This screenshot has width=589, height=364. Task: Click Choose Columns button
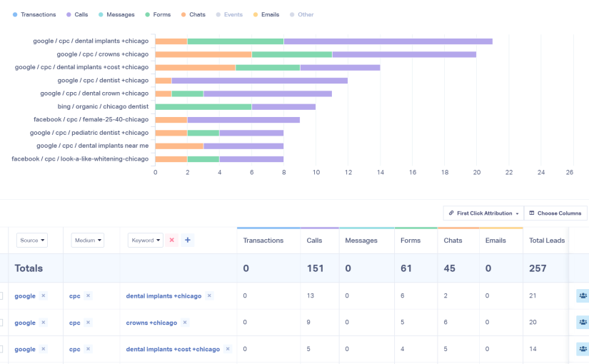click(x=555, y=213)
